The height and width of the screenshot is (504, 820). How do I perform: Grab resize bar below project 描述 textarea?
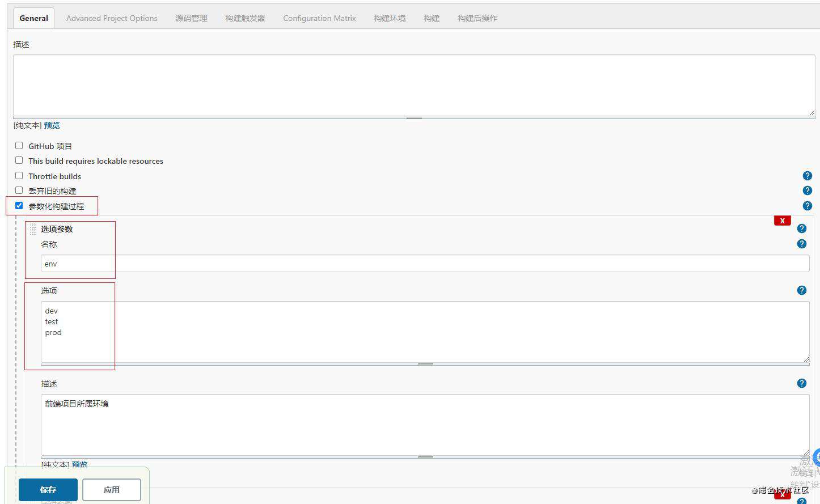tap(414, 117)
